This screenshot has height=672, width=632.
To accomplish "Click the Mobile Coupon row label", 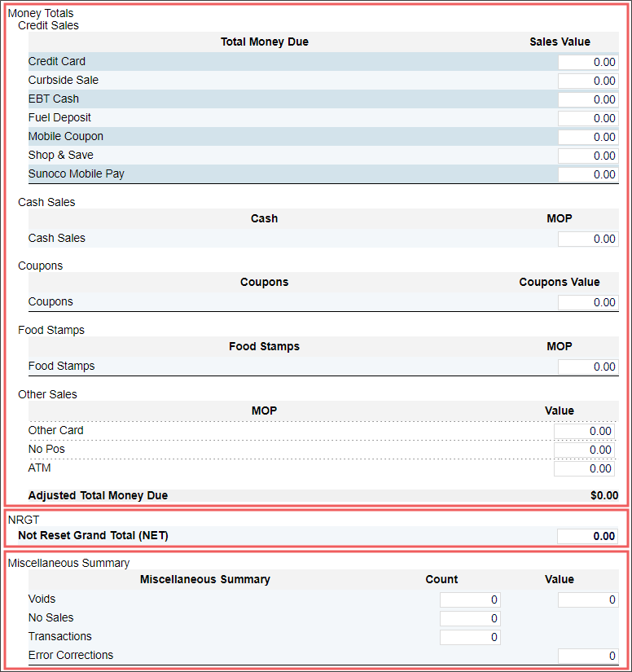I will pos(65,137).
